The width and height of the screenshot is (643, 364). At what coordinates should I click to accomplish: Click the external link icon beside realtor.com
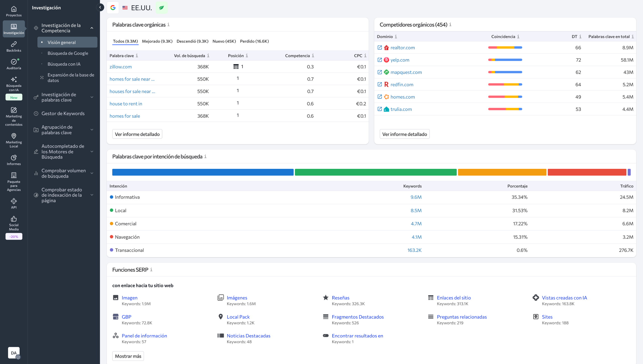point(380,47)
